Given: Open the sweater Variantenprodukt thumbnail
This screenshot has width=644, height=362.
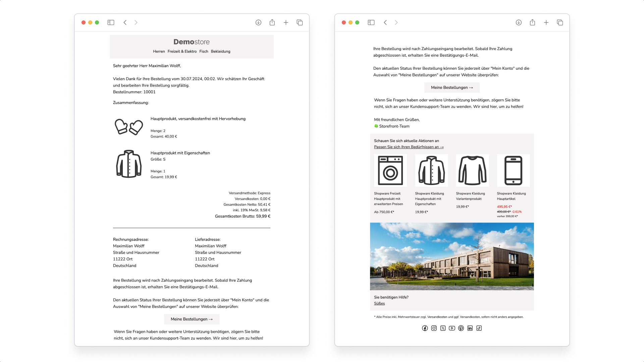Looking at the screenshot, I should (472, 170).
